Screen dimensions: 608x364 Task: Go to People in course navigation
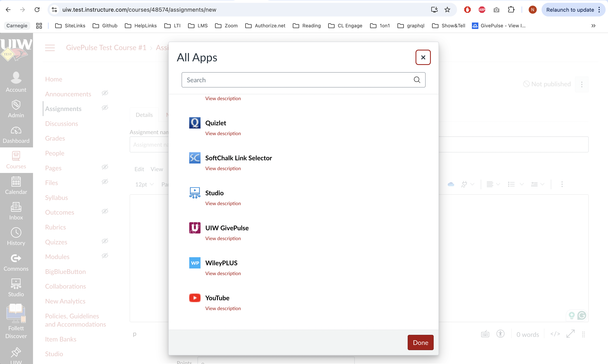click(55, 153)
